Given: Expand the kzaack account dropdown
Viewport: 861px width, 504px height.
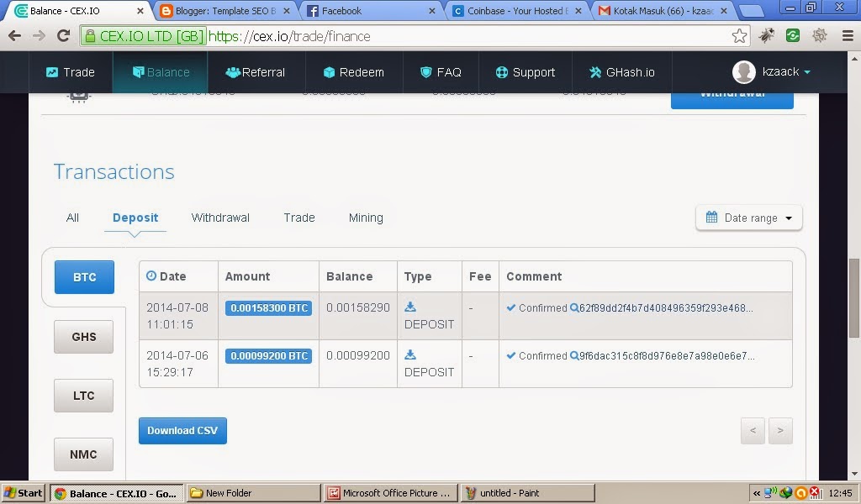Looking at the screenshot, I should coord(807,72).
